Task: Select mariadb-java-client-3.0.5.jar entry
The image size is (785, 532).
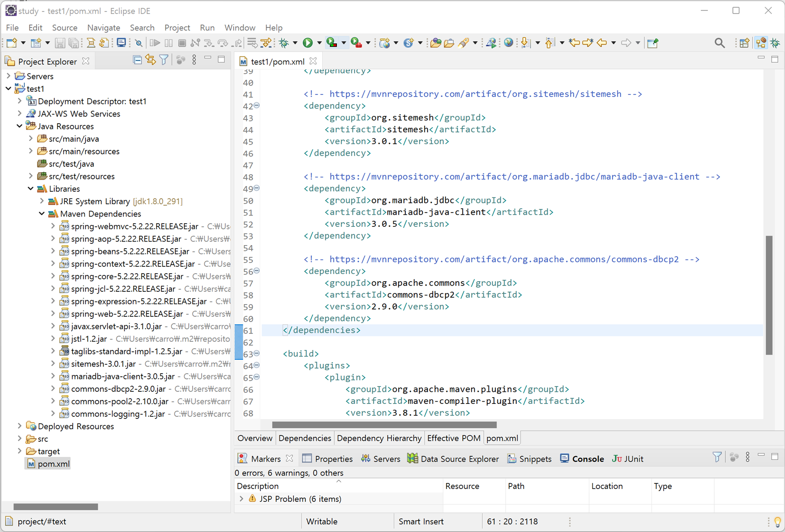Action: (123, 376)
